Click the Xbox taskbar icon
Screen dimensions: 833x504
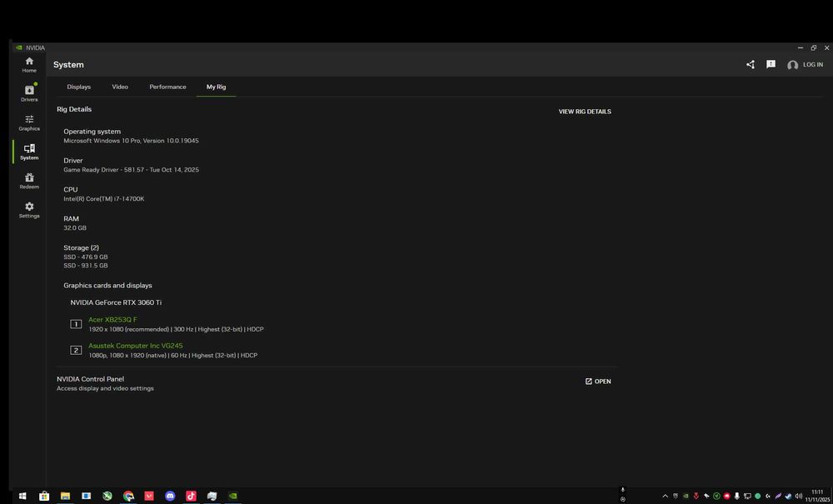click(107, 496)
